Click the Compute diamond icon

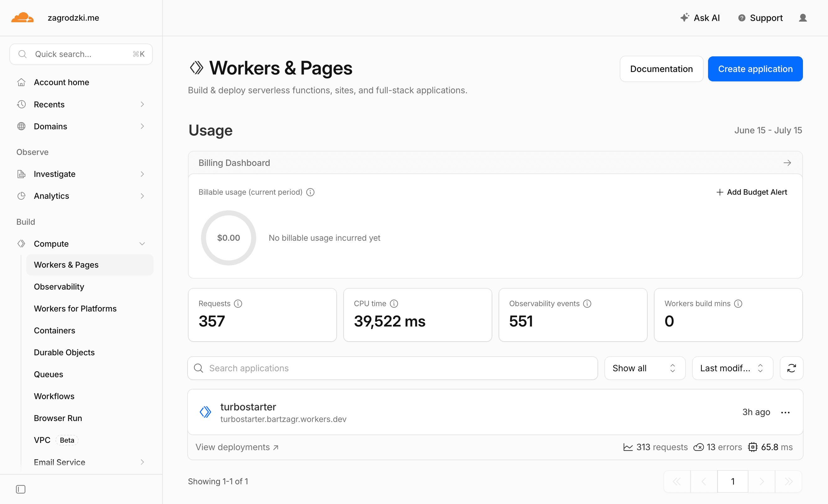22,244
